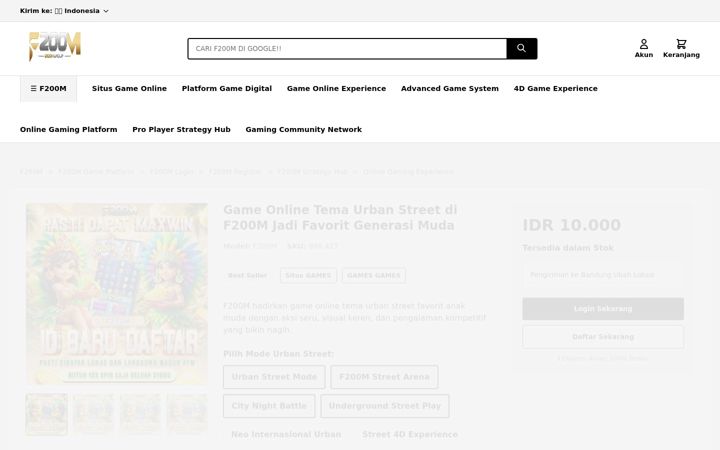
Task: Open Pro Player Strategy Hub
Action: click(x=181, y=129)
